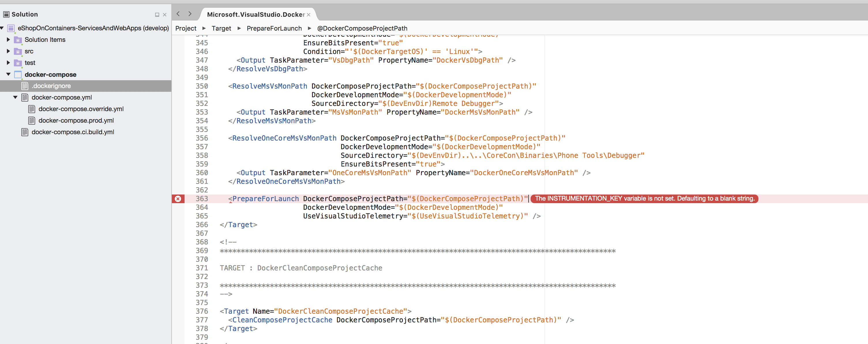Click "TARGET : DockerCleanComposeProjectCache" comment text
The height and width of the screenshot is (344, 868).
301,268
